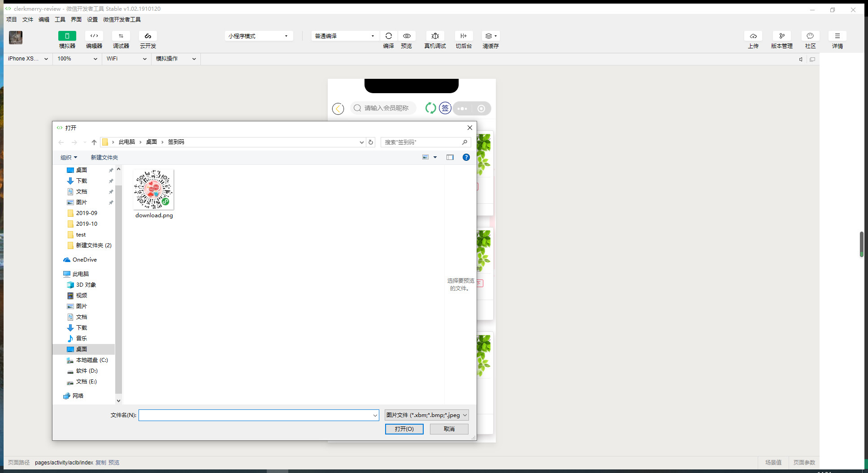Click the member nickname search field

383,108
